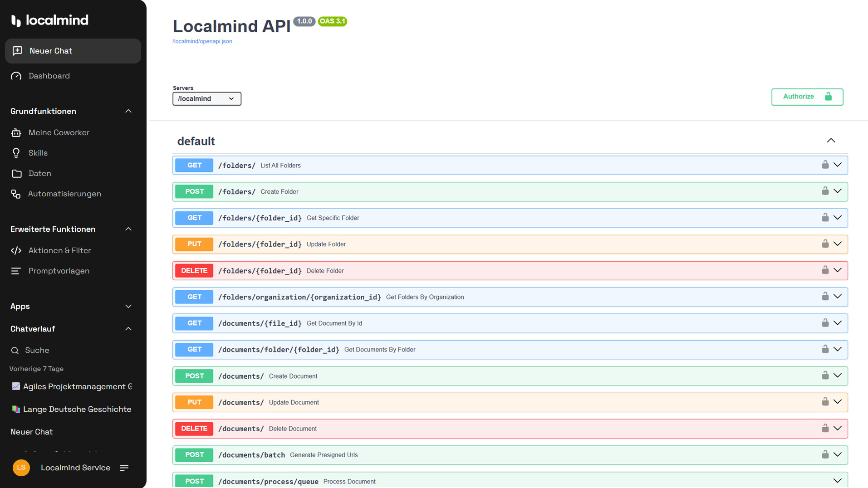Expand the PUT /documents/ Update Document endpoint
The height and width of the screenshot is (488, 868).
[x=837, y=402]
